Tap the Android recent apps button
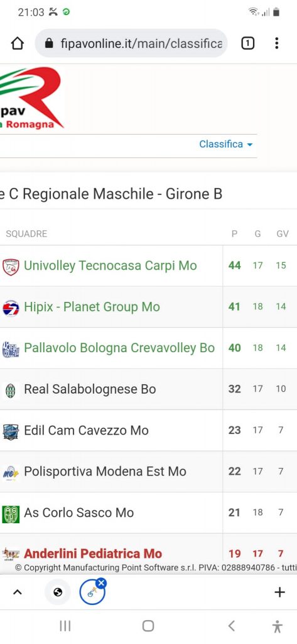 click(65, 626)
